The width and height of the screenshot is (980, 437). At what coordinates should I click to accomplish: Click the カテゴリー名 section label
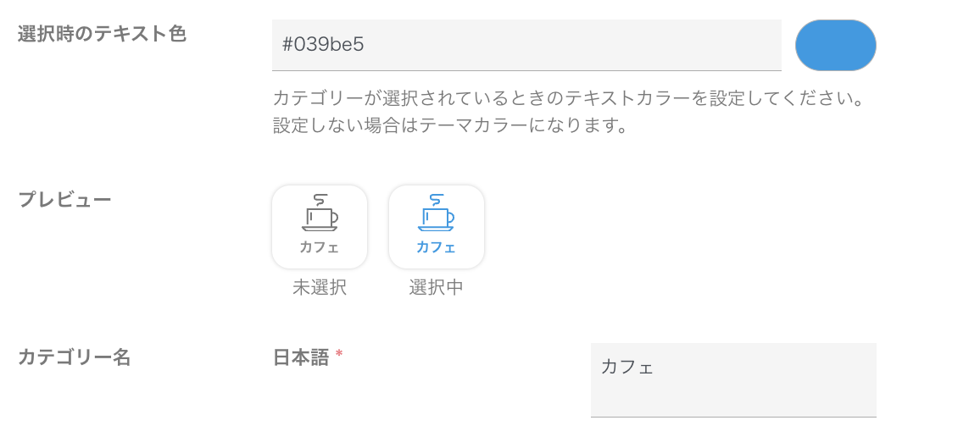click(75, 357)
